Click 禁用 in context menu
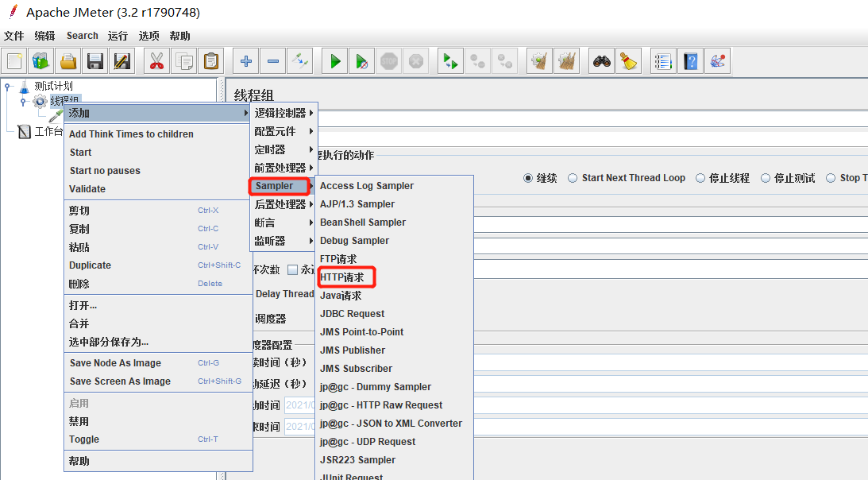This screenshot has height=480, width=868. coord(157,421)
